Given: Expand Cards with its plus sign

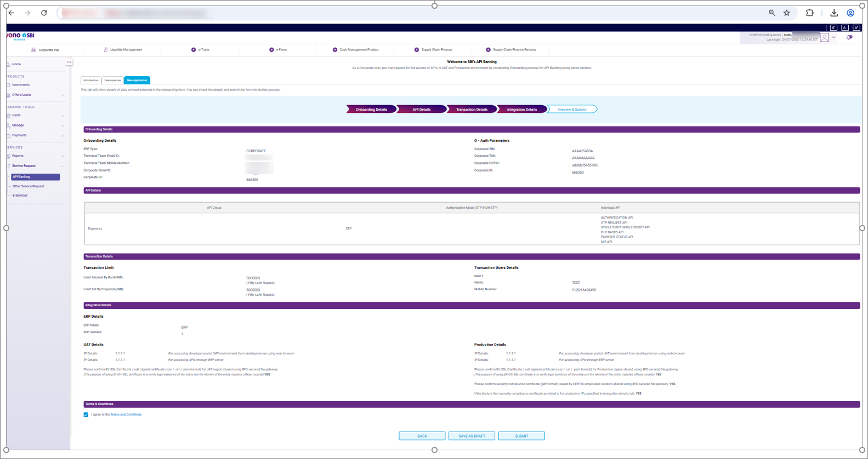Looking at the screenshot, I should (x=63, y=116).
